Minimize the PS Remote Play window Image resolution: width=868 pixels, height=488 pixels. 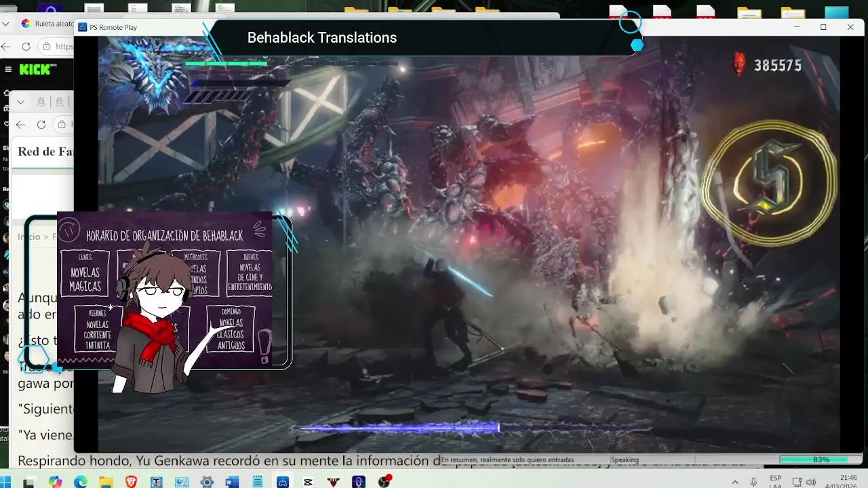point(796,27)
